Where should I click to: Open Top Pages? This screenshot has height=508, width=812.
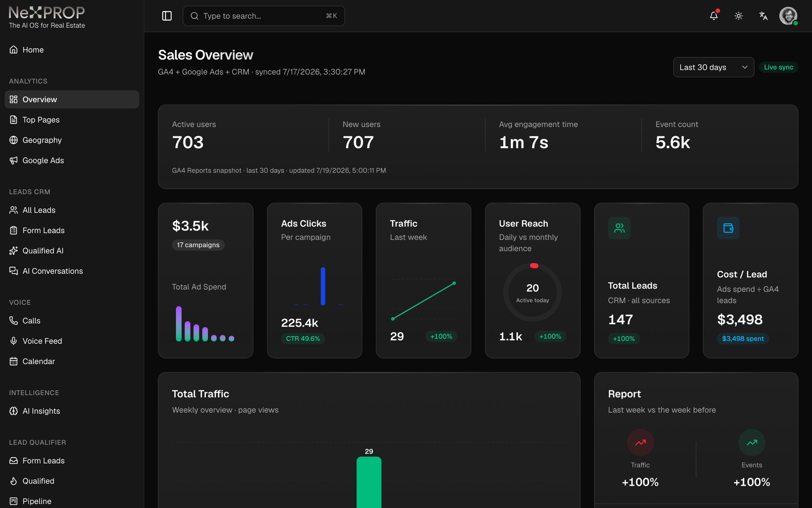pos(72,120)
